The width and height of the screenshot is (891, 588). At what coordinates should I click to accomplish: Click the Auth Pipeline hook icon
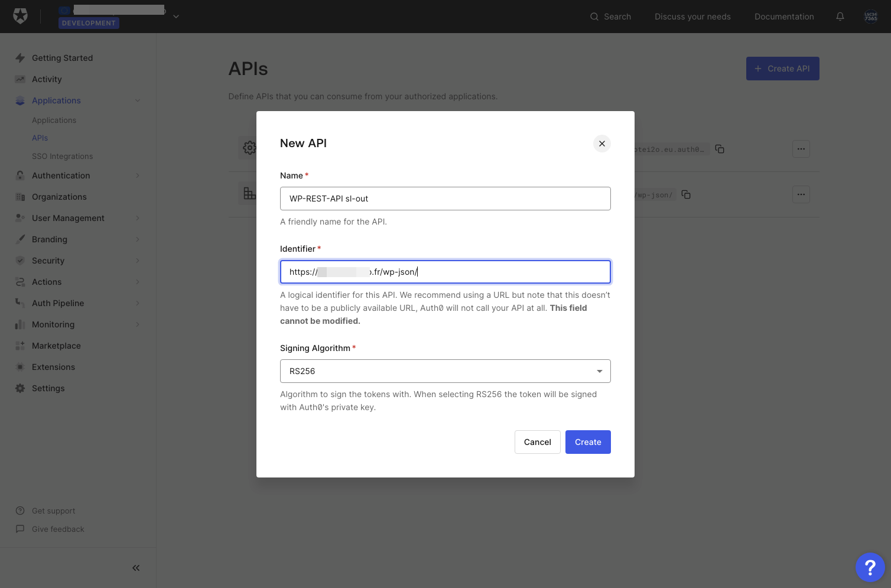click(x=20, y=303)
